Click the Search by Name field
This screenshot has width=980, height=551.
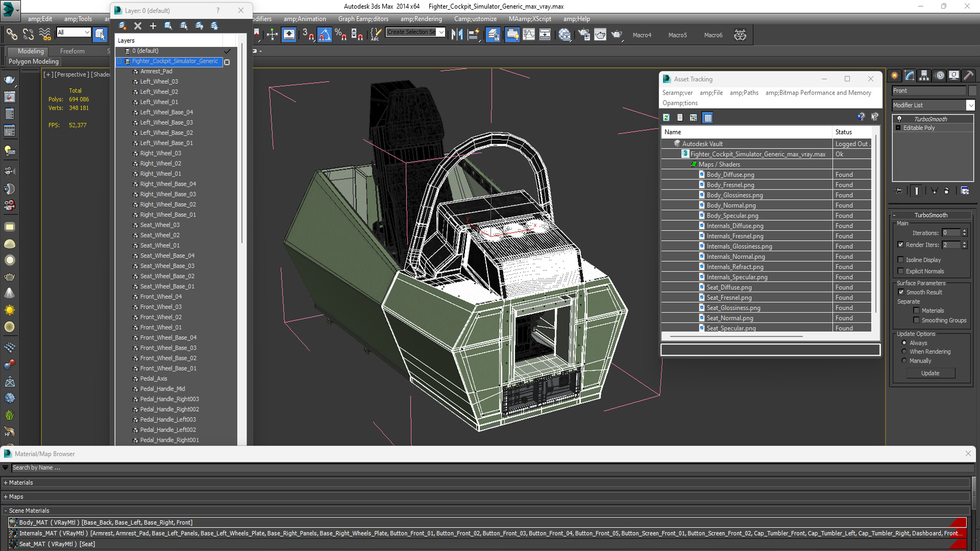point(492,468)
